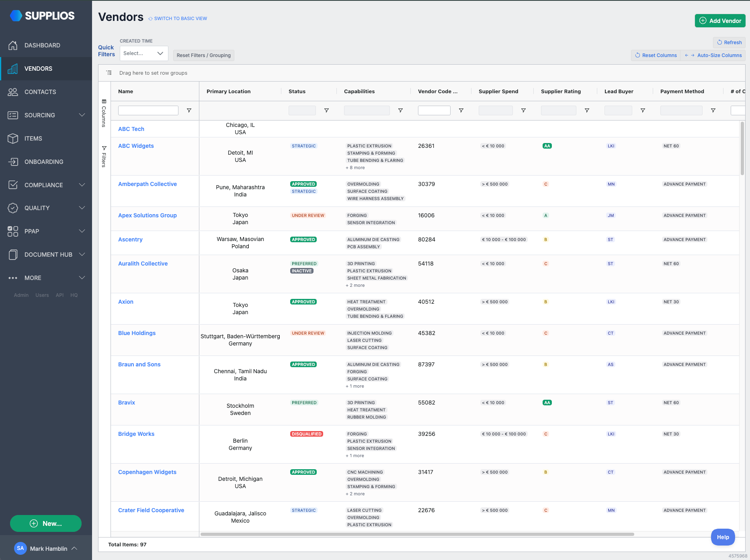Open the Name column filter icon

click(x=189, y=110)
